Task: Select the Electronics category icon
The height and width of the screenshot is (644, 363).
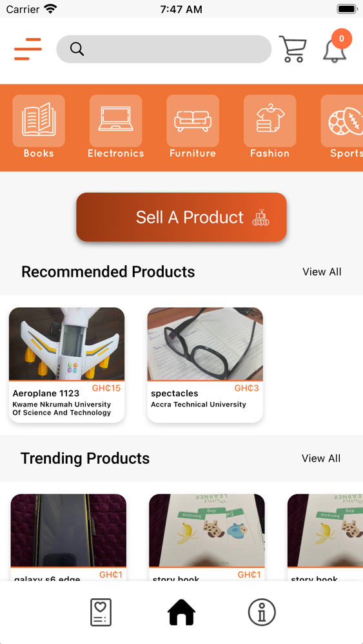Action: coord(116,121)
